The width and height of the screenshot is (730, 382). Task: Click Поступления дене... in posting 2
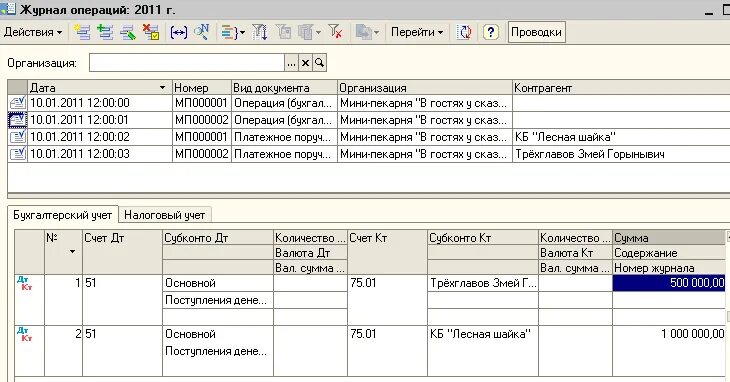(x=217, y=351)
